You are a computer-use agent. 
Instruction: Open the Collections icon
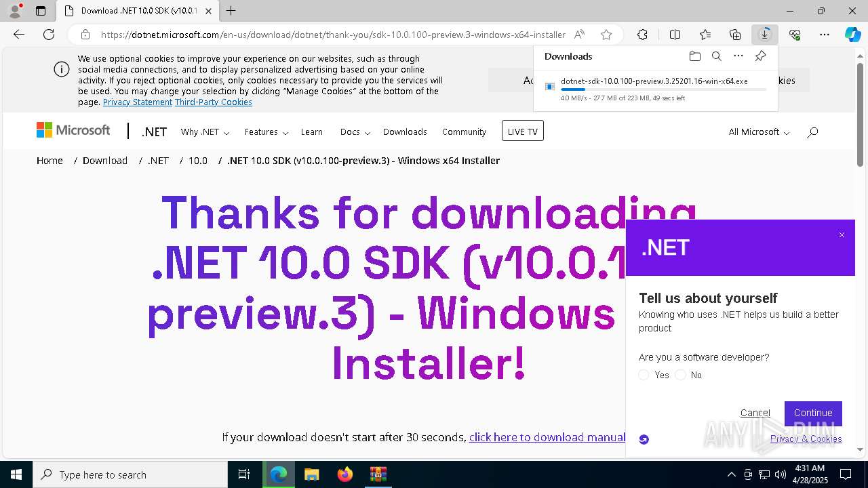click(x=735, y=35)
